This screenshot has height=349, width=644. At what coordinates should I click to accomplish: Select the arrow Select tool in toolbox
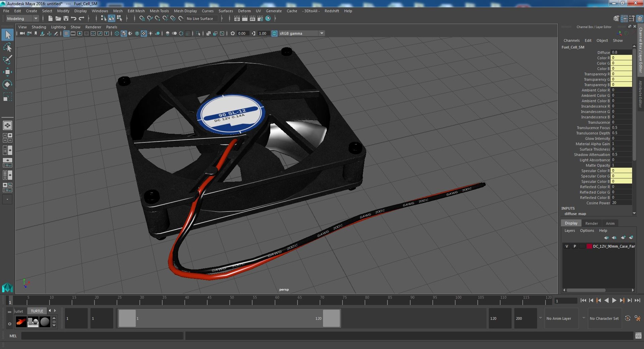click(7, 35)
